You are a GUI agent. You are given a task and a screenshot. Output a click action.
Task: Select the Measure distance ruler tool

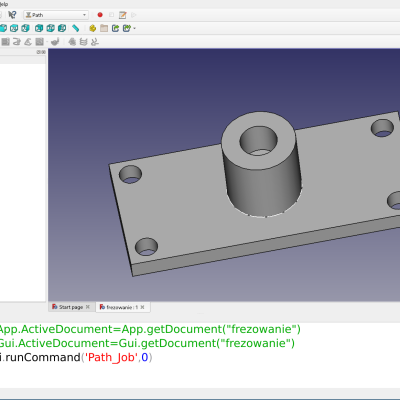click(76, 28)
